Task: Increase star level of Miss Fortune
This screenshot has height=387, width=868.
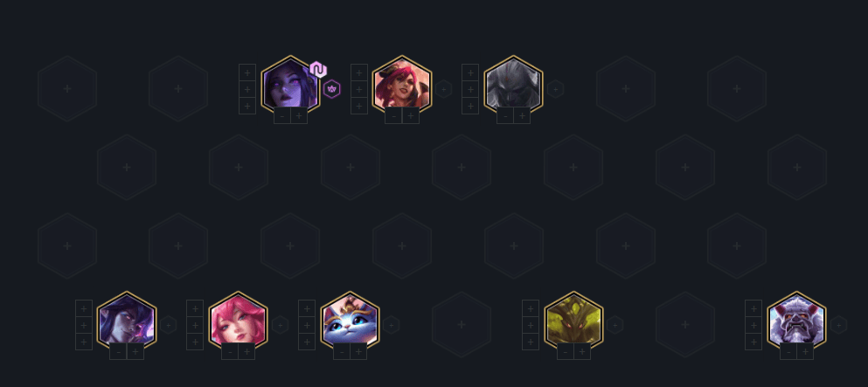Action: tap(411, 115)
